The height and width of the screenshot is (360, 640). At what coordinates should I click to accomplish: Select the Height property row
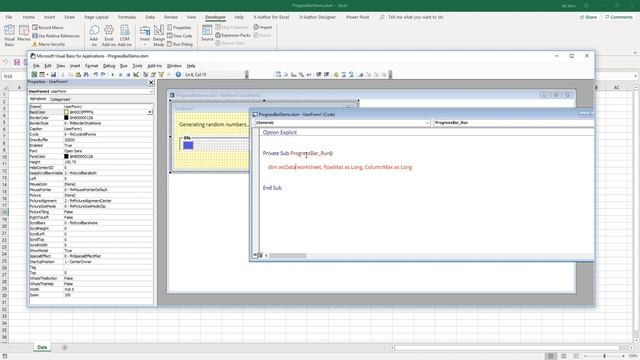(x=91, y=162)
